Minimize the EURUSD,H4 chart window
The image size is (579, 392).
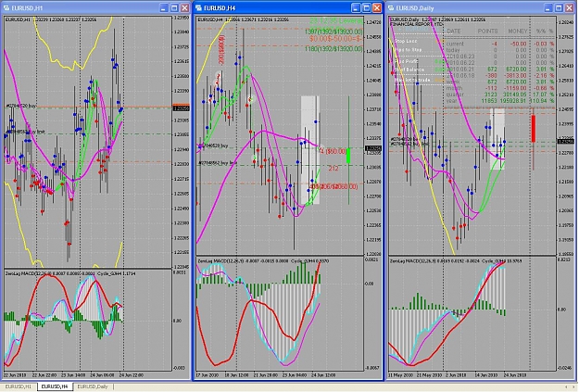(356, 7)
